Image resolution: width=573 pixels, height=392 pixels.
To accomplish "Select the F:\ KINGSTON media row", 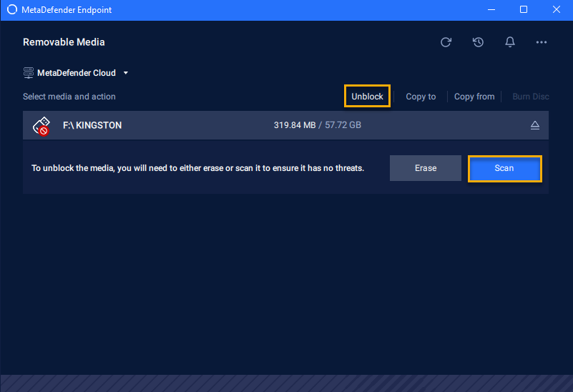I will point(285,125).
